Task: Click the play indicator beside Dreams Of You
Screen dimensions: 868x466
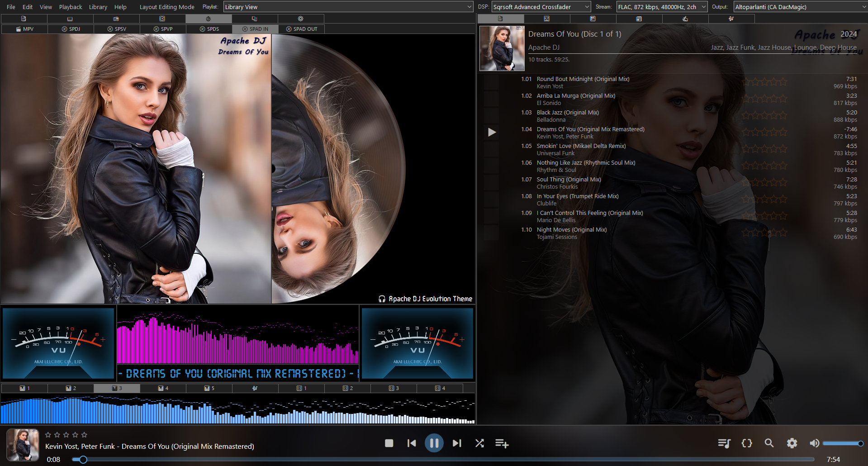Action: tap(492, 132)
